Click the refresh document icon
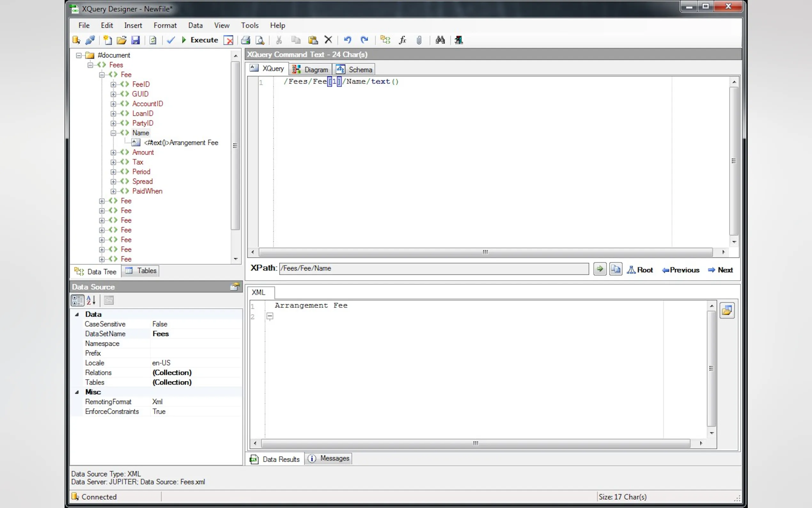 [x=153, y=40]
